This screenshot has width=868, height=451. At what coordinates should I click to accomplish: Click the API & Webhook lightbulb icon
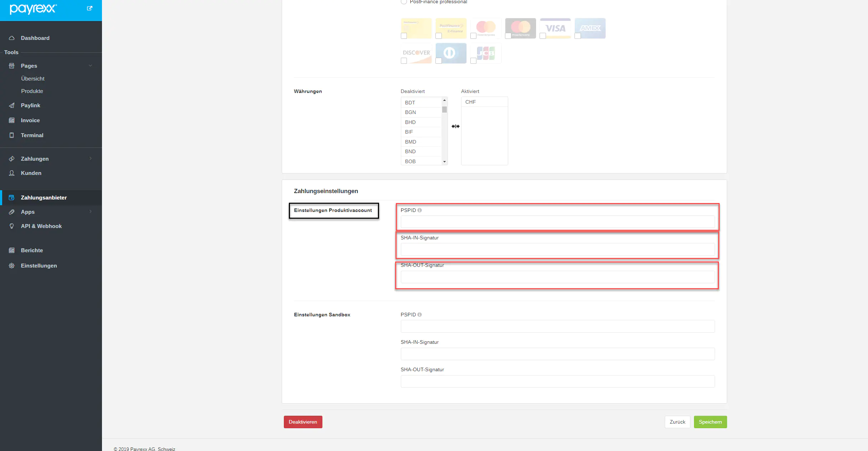[x=12, y=226]
